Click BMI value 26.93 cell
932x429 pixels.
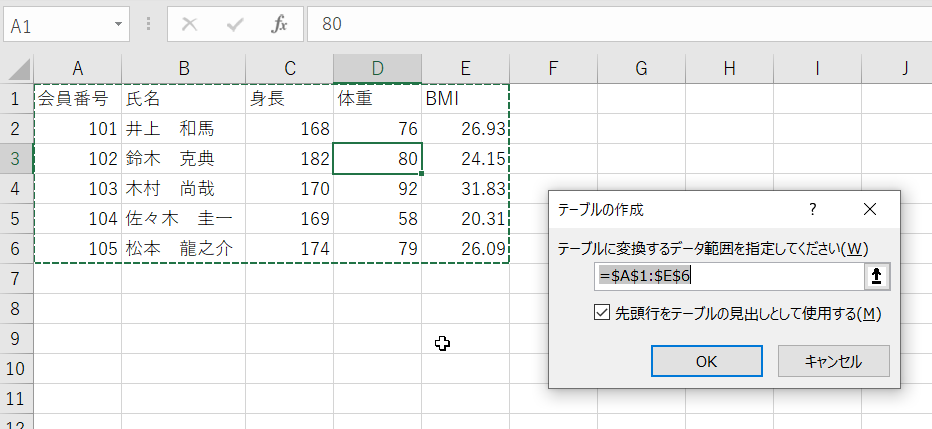(x=465, y=128)
